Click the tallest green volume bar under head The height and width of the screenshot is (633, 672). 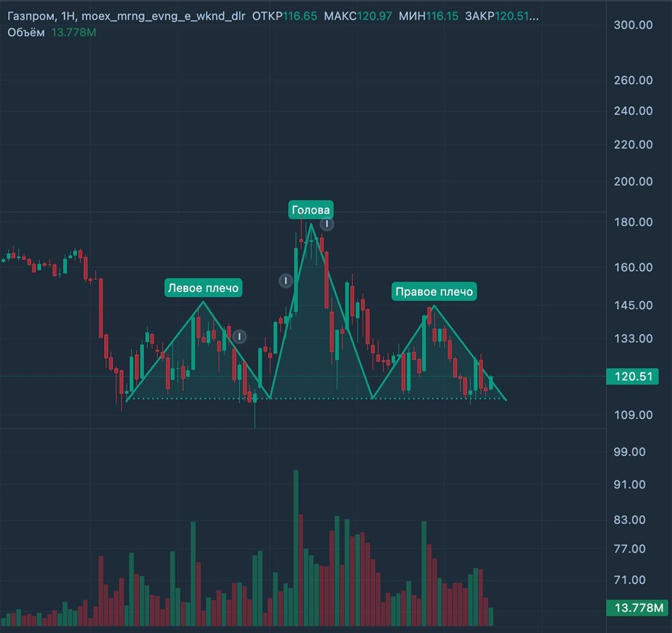tap(296, 548)
